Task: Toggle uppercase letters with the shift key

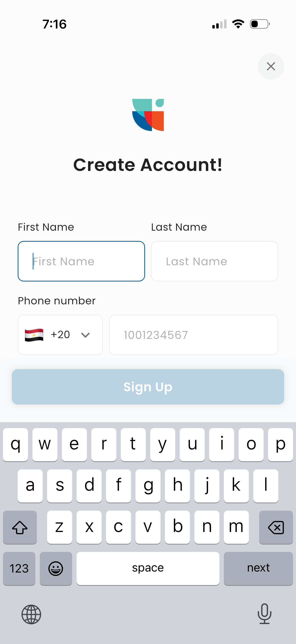Action: (x=20, y=528)
